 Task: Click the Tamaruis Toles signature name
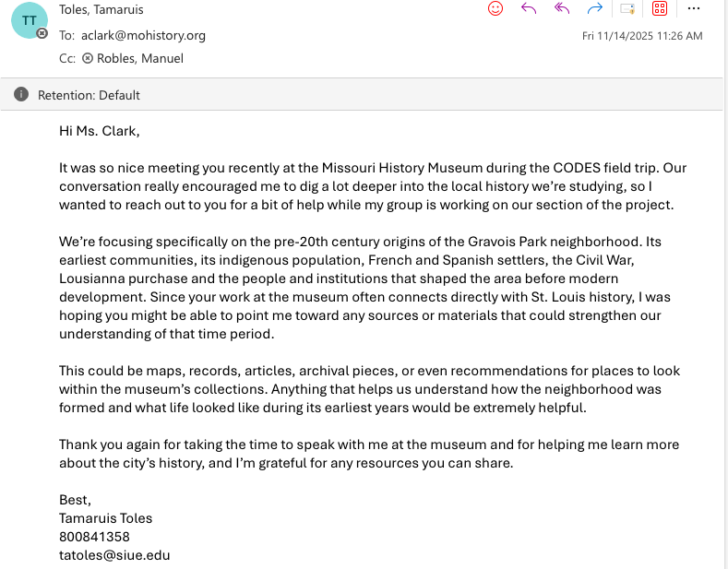pos(106,518)
